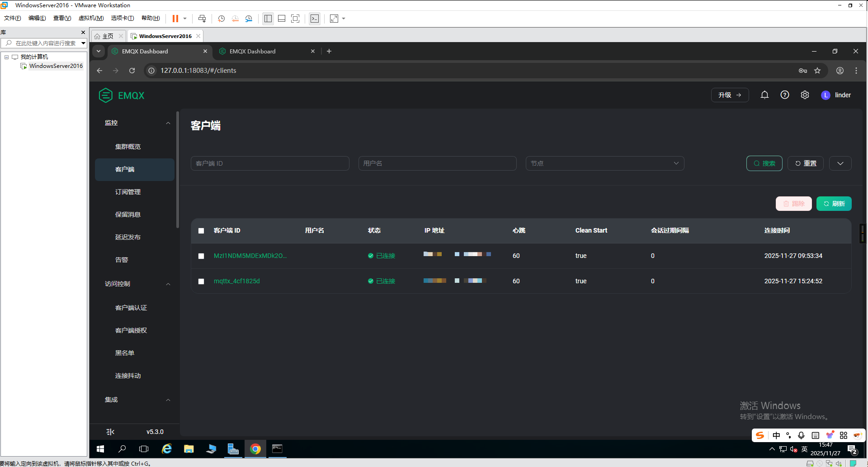Focus the 用户名 input field
Viewport: 868px width, 467px height.
point(438,163)
